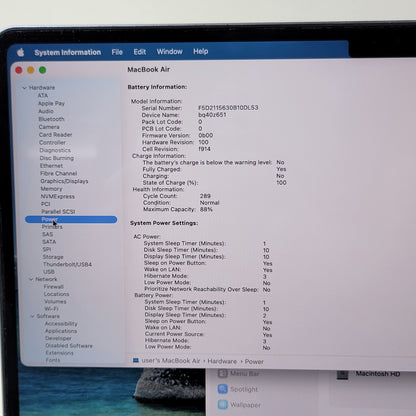Select Firewall under Network
This screenshot has width=416, height=416.
(54, 287)
